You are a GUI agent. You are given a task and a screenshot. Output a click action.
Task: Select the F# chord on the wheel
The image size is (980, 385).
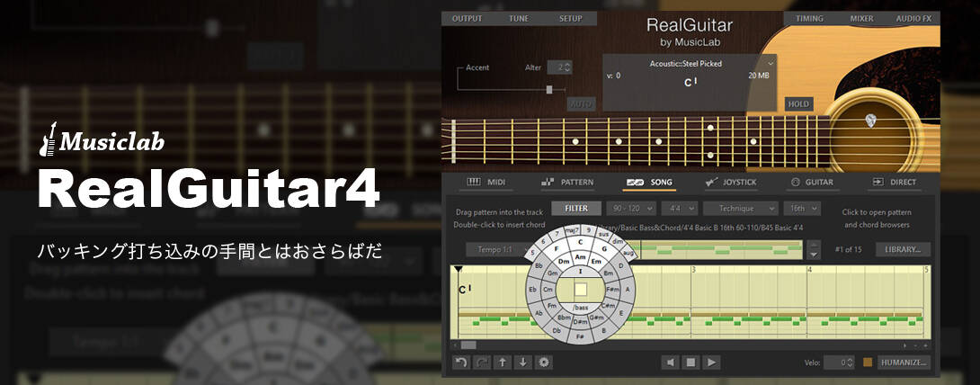(x=581, y=336)
